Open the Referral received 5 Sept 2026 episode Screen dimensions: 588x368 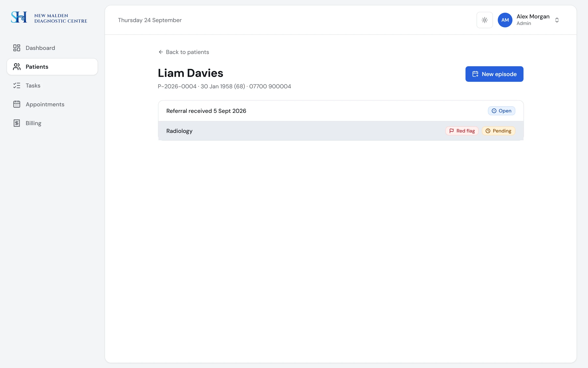pos(341,111)
